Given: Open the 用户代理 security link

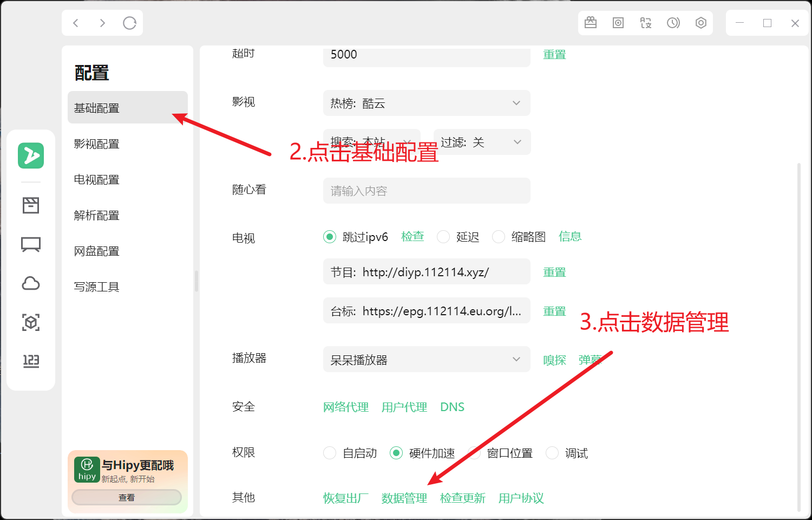Looking at the screenshot, I should (x=404, y=407).
